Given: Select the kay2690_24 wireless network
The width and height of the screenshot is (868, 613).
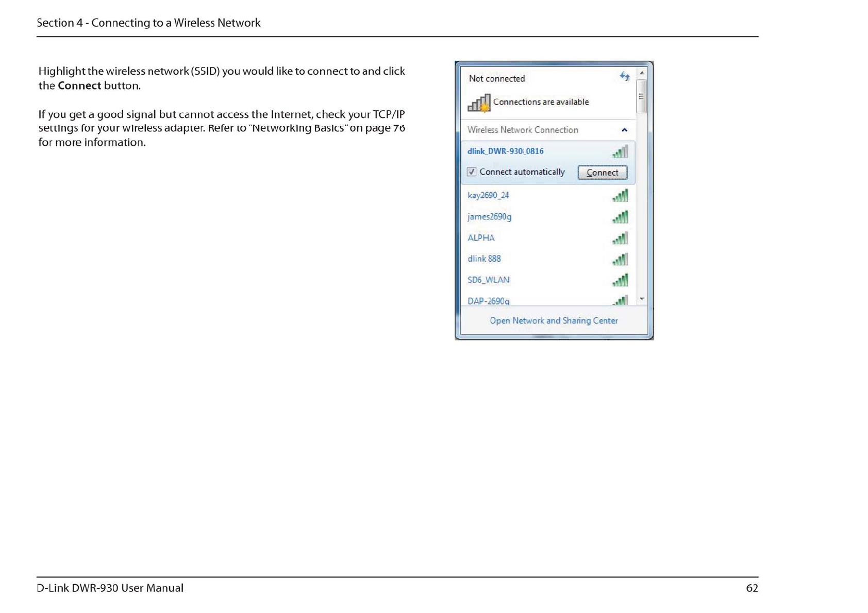Looking at the screenshot, I should pyautogui.click(x=547, y=195).
